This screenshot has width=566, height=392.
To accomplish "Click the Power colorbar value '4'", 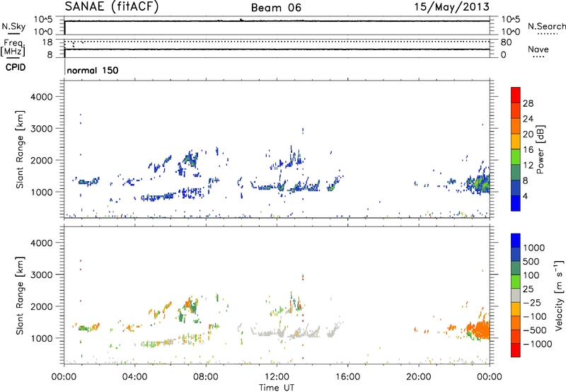I will pos(525,196).
